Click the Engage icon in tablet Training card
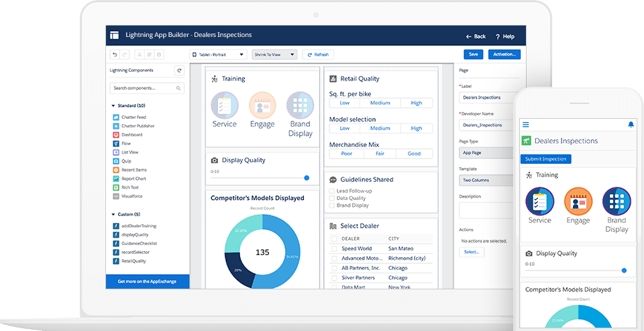Screen dimensions: 644x331 coord(262,105)
